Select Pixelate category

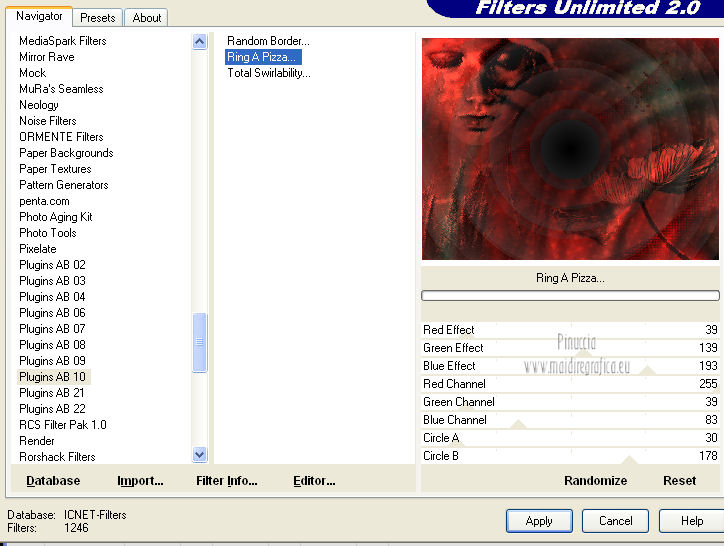coord(37,249)
